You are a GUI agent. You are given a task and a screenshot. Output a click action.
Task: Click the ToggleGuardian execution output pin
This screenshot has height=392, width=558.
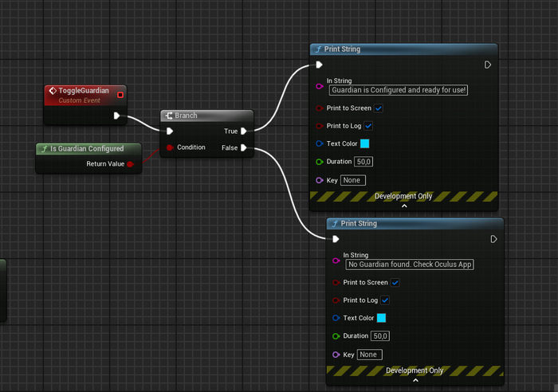(x=117, y=116)
